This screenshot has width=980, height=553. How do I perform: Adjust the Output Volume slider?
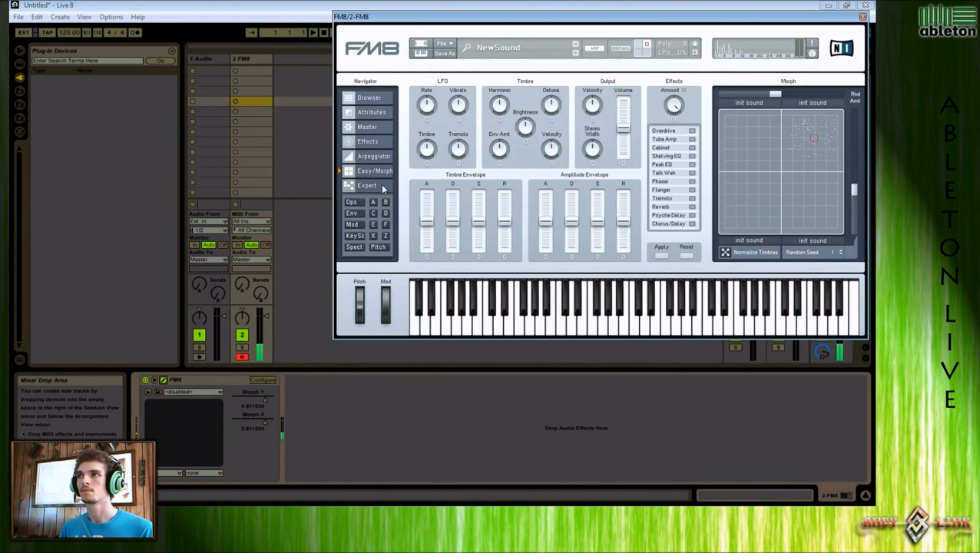[x=623, y=128]
